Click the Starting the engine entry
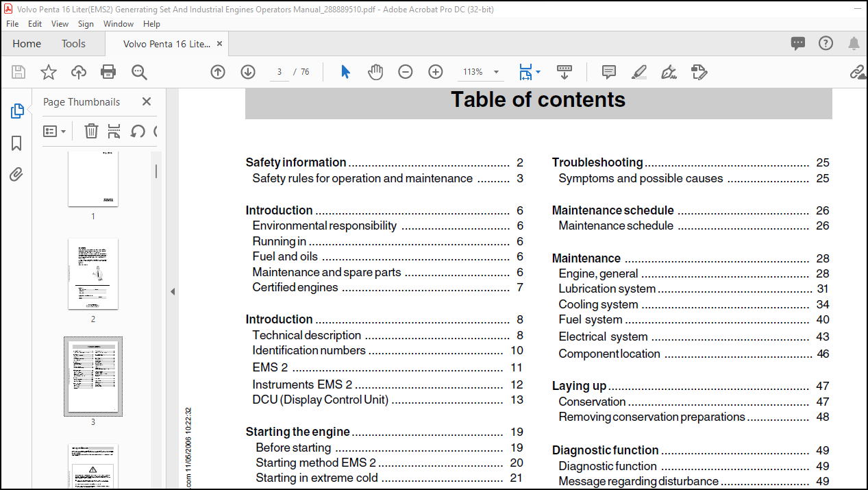 384,432
